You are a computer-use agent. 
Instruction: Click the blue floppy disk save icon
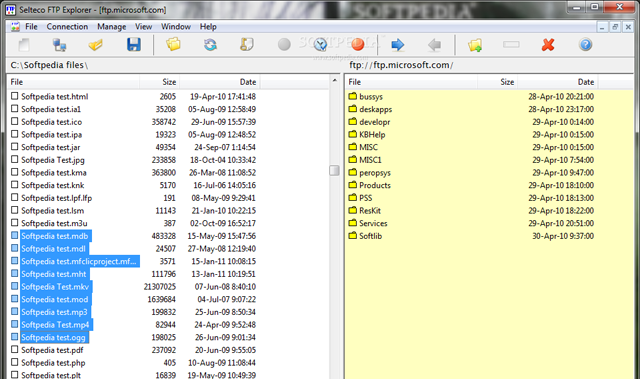pyautogui.click(x=133, y=44)
